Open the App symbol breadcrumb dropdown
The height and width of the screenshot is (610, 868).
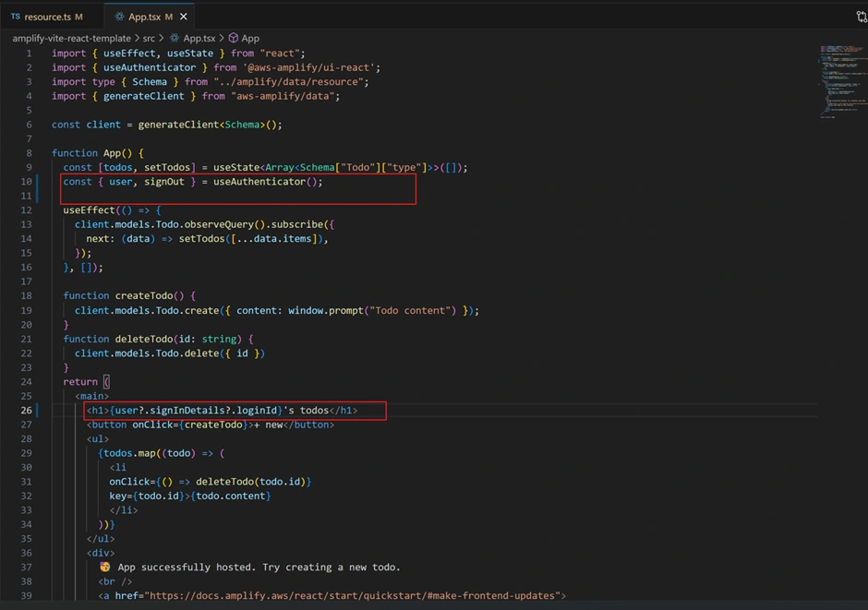pos(250,38)
